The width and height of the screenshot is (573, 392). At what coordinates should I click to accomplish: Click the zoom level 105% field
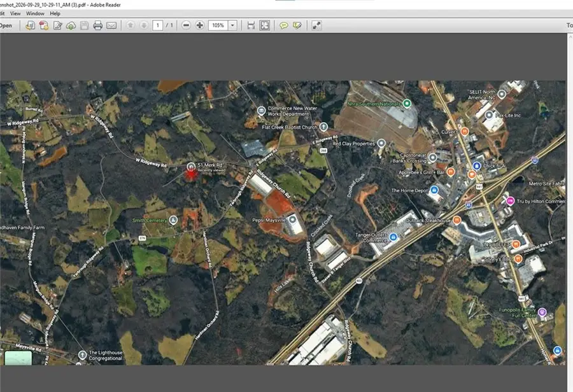pos(218,25)
